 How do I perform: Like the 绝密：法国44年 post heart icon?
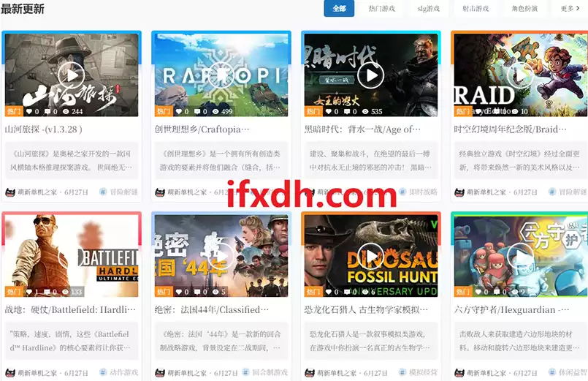point(179,292)
